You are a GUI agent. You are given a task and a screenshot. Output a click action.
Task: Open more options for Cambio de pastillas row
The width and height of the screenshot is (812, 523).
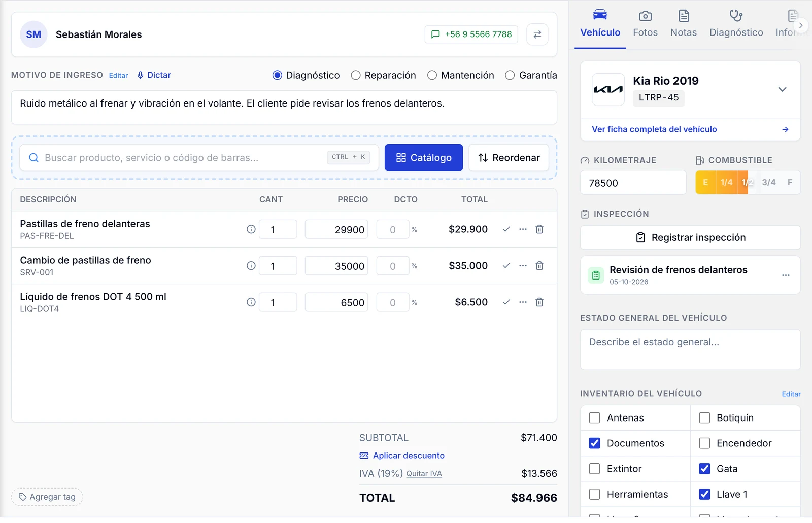(523, 266)
